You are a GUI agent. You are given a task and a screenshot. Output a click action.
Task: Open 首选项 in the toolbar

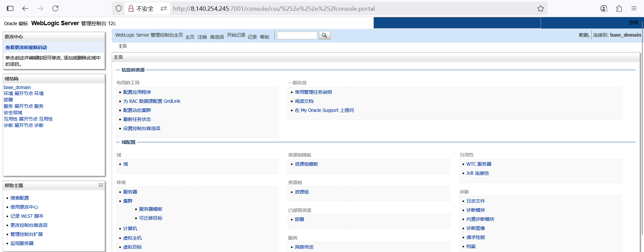(x=217, y=37)
